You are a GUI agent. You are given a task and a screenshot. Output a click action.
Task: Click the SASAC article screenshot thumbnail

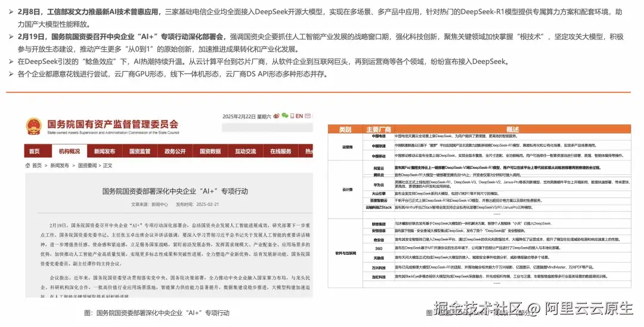tap(169, 204)
